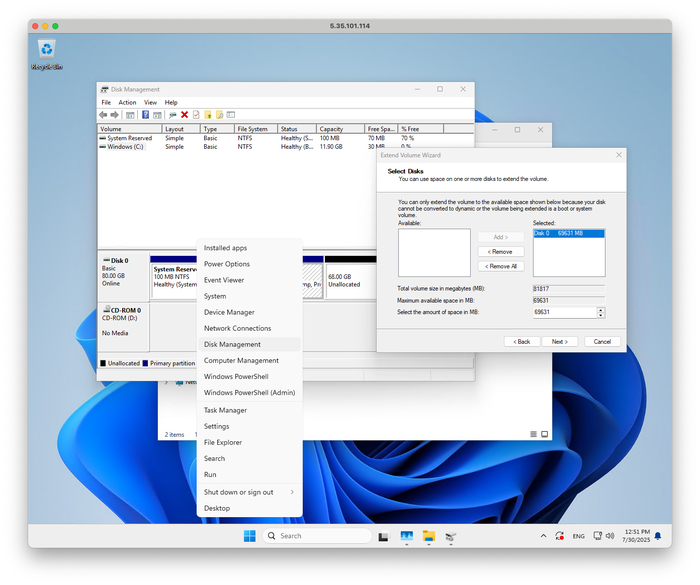
Task: Select Device Manager from the context menu
Action: 229,312
